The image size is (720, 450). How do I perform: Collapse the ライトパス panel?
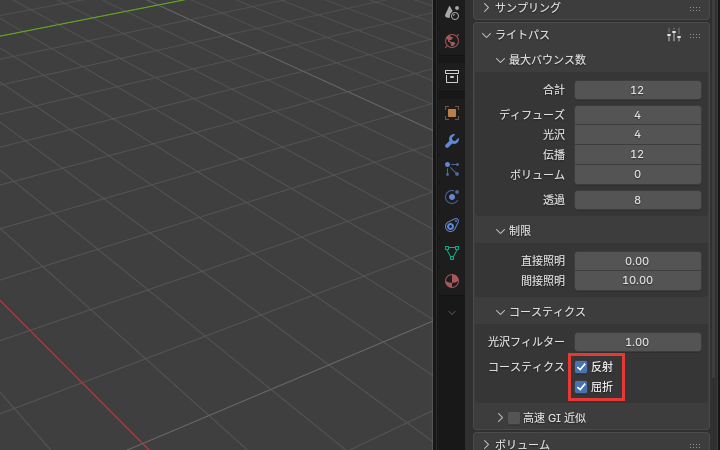(x=486, y=35)
